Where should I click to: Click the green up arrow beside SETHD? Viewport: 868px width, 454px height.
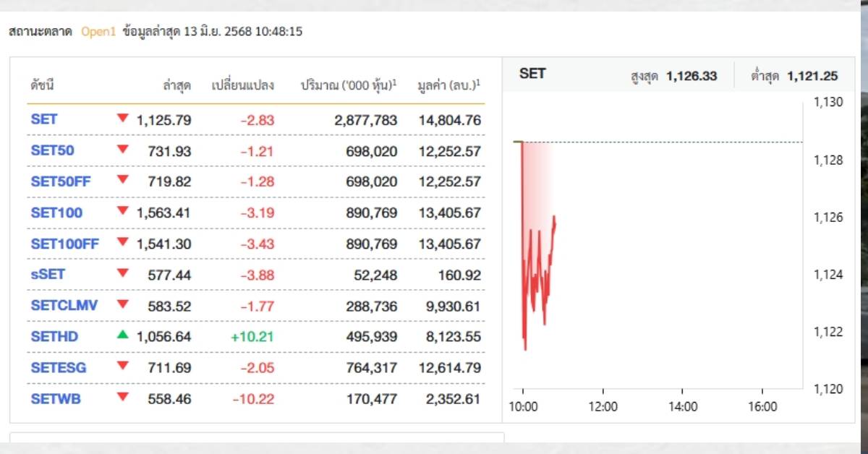(122, 335)
